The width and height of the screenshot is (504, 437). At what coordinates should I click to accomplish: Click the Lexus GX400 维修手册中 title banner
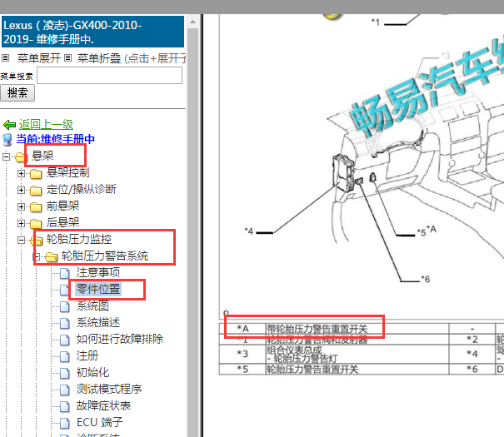point(93,32)
